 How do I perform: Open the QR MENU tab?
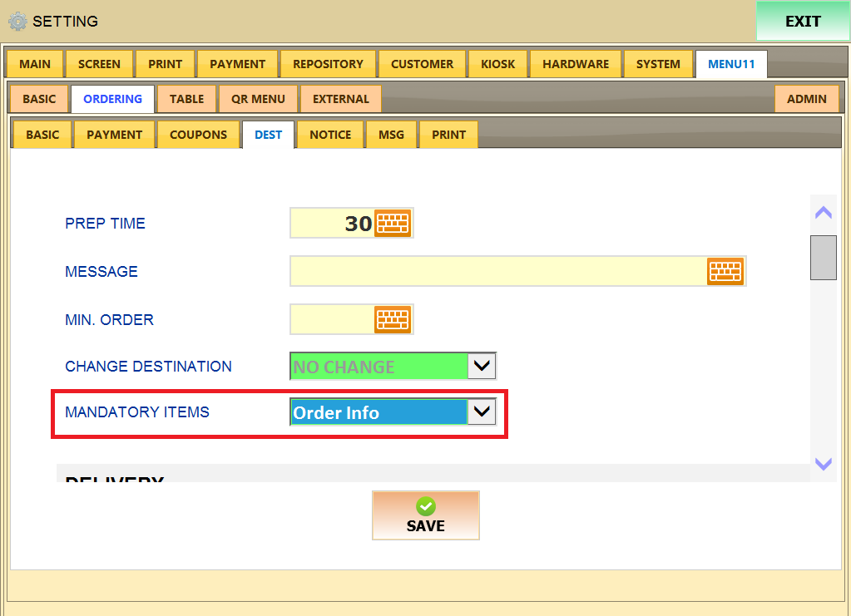pos(258,99)
